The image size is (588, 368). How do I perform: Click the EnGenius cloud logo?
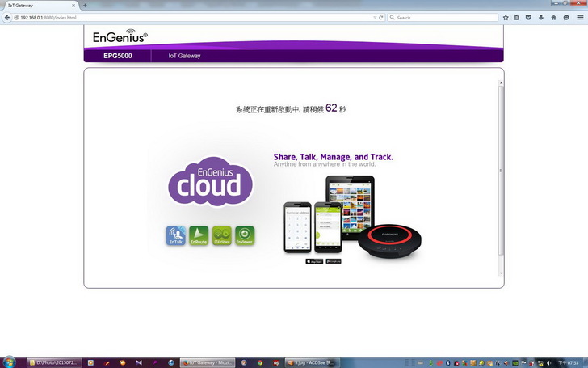tap(210, 182)
